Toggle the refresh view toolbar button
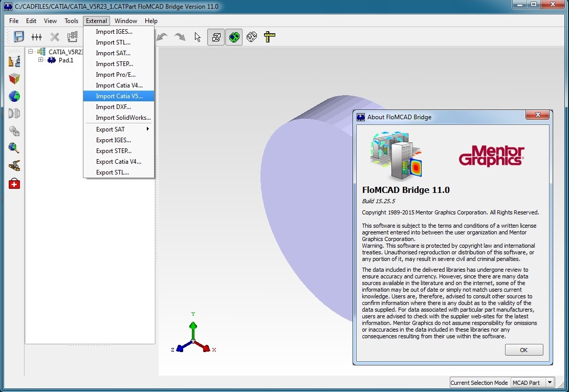569x392 pixels. coord(216,37)
